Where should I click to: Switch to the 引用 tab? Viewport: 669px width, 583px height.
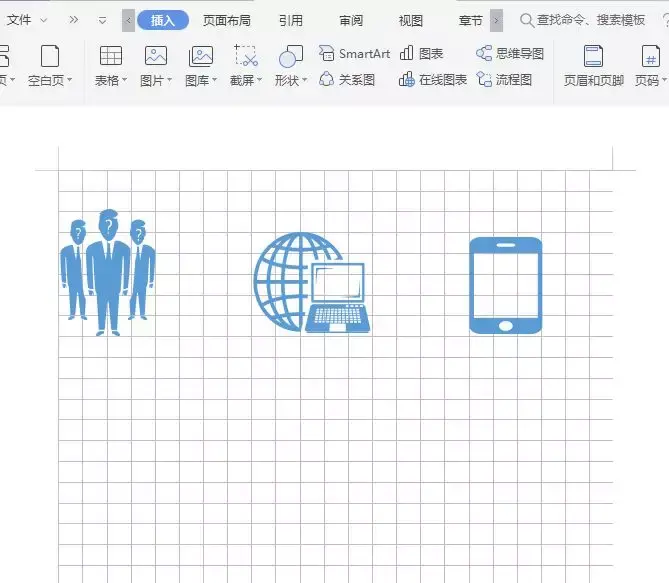[x=291, y=20]
